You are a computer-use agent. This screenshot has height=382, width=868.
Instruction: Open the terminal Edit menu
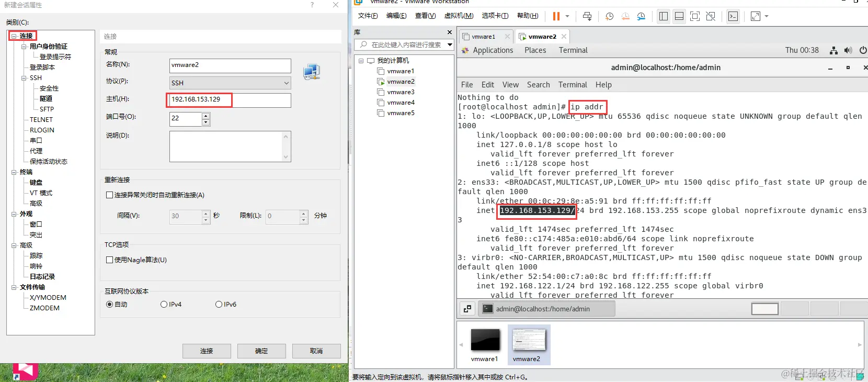point(488,85)
